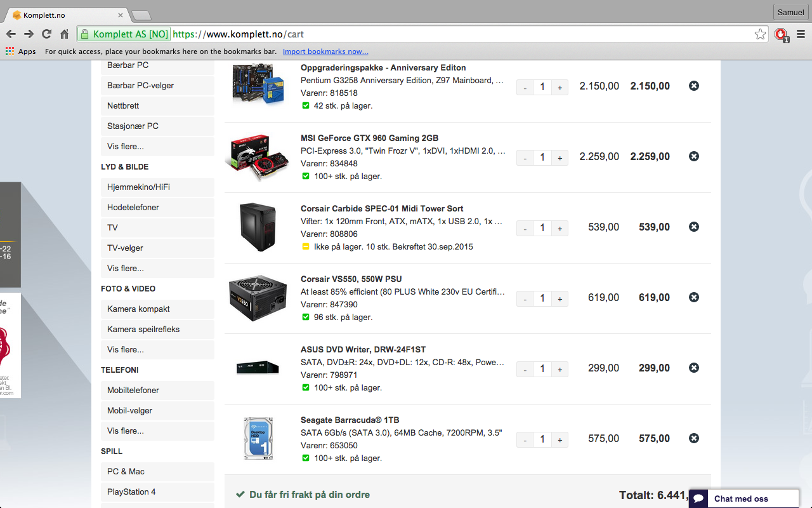Click Import bookmarks now link
Viewport: 812px width, 508px height.
pos(325,51)
